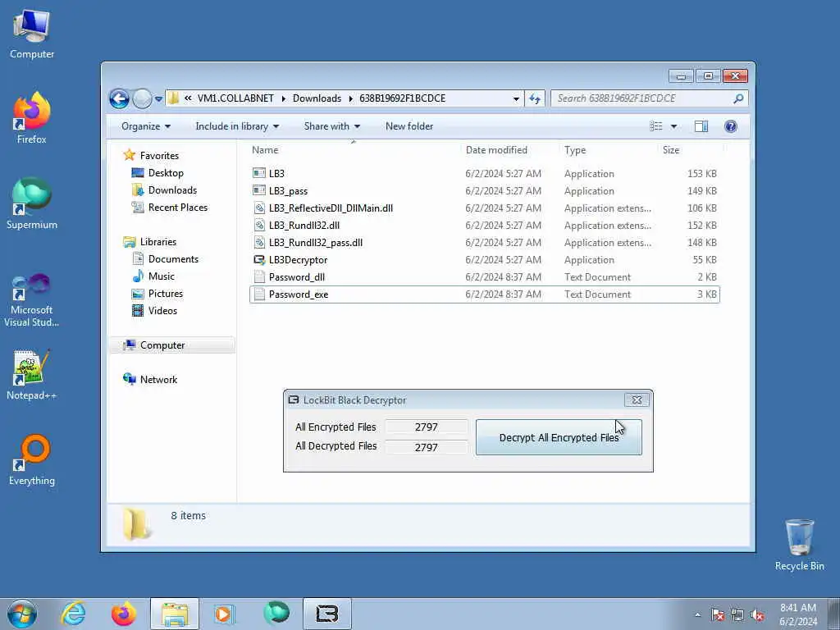Change view with the view icon
840x630 pixels.
coord(655,126)
